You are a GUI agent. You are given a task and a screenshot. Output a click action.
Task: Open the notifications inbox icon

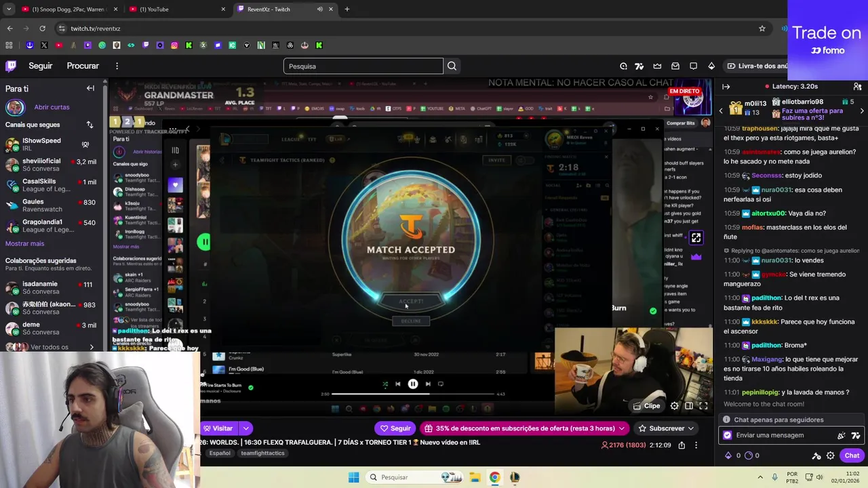[675, 66]
